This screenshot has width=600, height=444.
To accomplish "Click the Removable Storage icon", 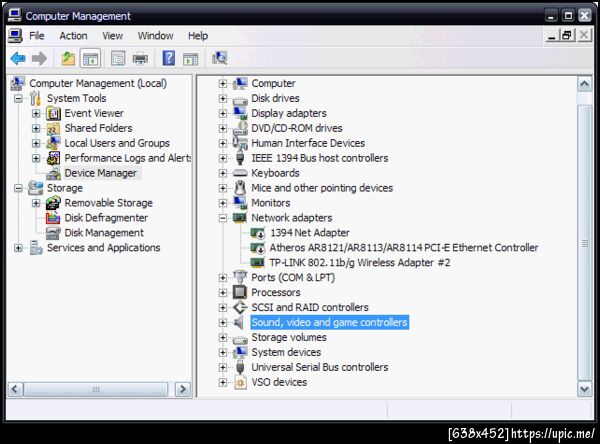I will (x=53, y=203).
